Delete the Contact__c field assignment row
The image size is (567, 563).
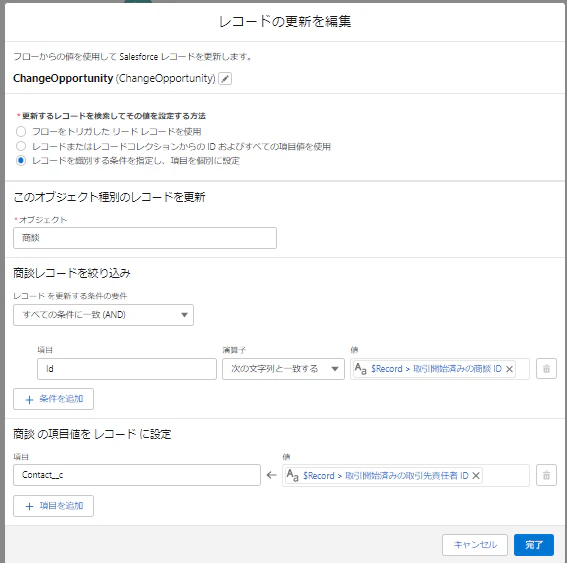tap(546, 475)
